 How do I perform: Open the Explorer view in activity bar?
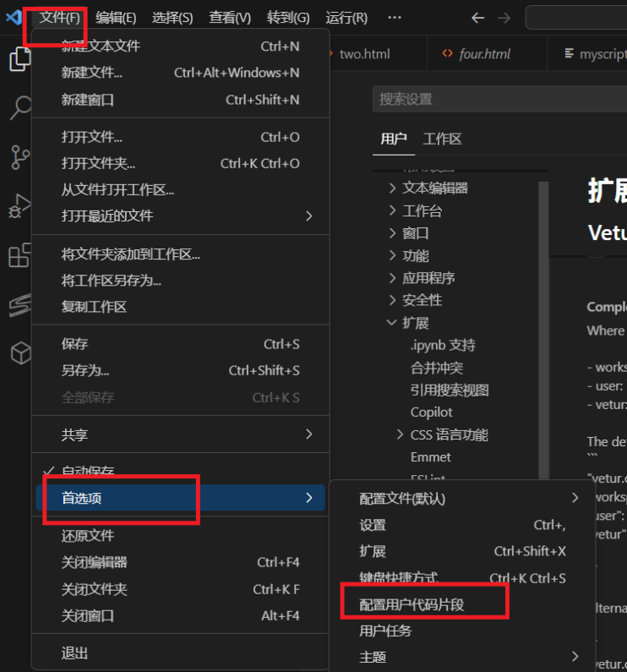click(19, 58)
